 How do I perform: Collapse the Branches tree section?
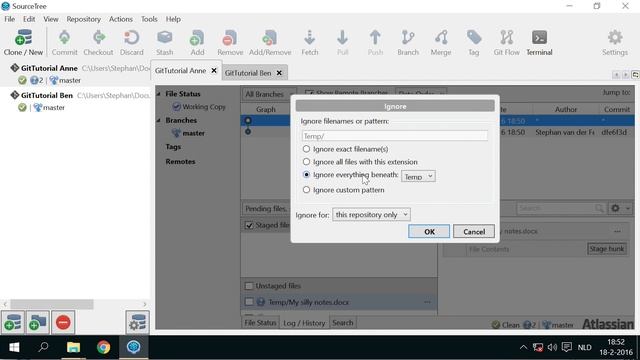pos(158,120)
